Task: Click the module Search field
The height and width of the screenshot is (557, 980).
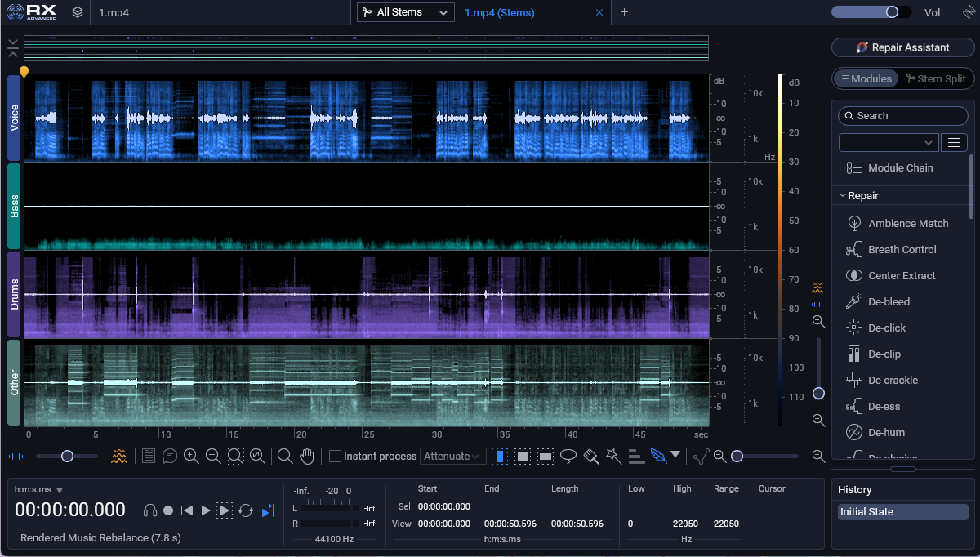Action: (902, 116)
